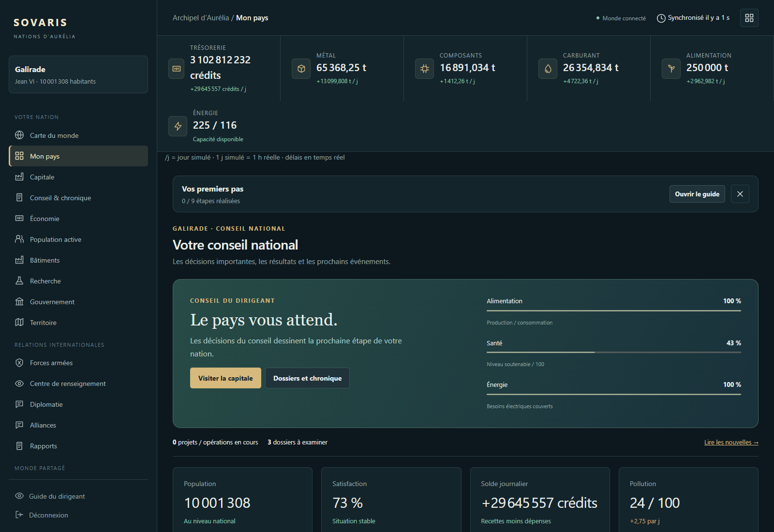This screenshot has height=532, width=774.
Task: Click the Alimentation 100 % progress bar
Action: tap(613, 310)
